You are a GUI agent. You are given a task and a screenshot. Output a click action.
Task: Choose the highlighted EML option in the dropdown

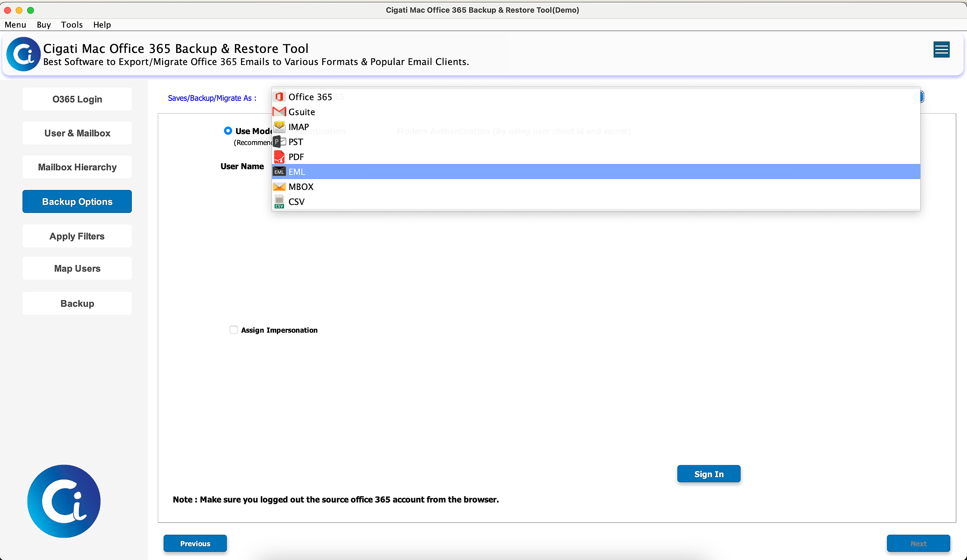coord(297,172)
